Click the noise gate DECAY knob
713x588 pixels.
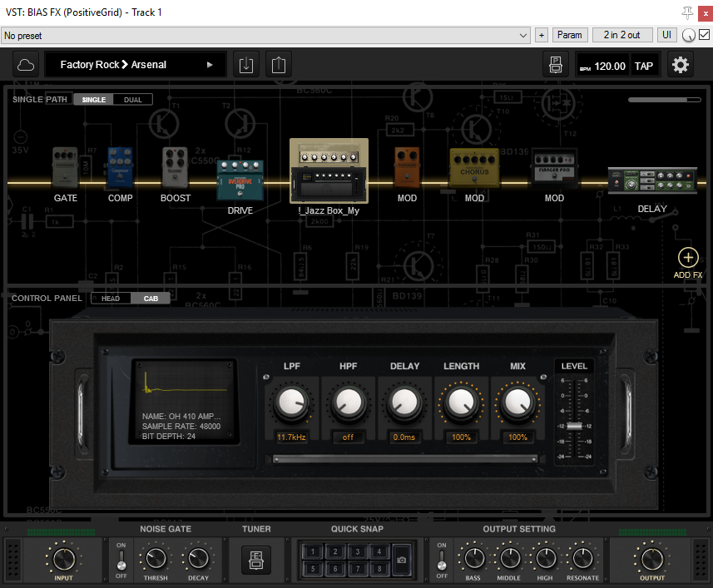(198, 558)
